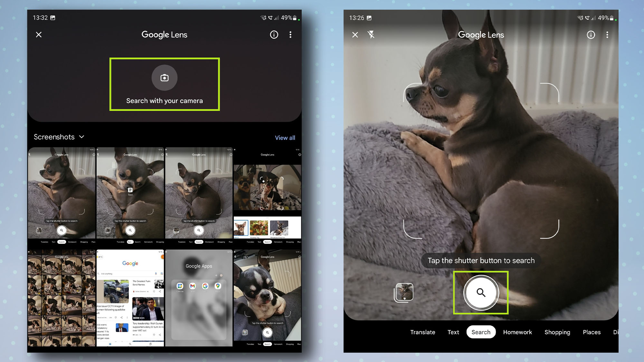Toggle the flashlight off icon
This screenshot has height=362, width=644.
[372, 34]
